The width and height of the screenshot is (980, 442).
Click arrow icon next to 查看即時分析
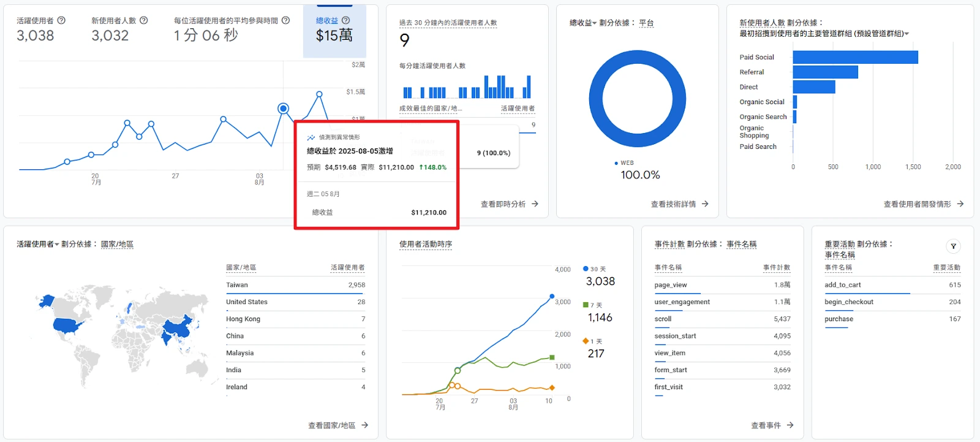tap(535, 204)
